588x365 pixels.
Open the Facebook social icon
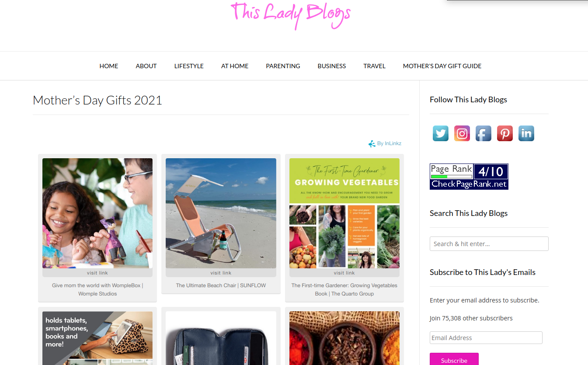pyautogui.click(x=483, y=133)
